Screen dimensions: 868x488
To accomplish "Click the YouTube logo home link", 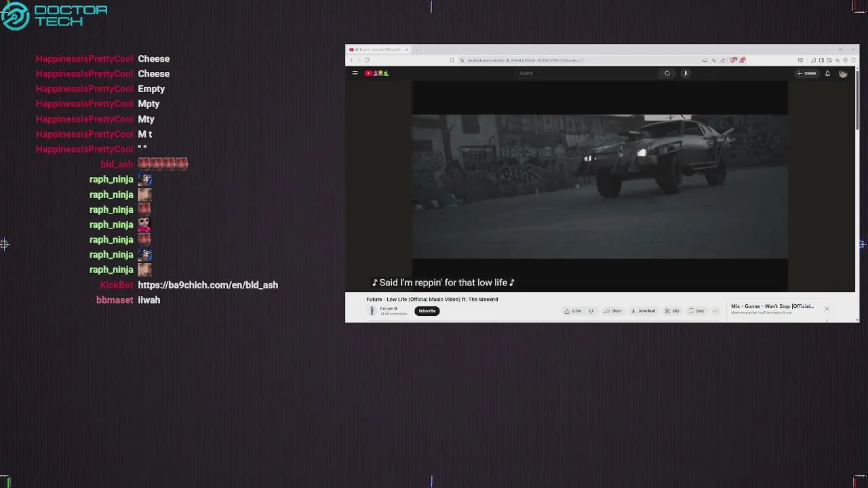I will click(x=376, y=73).
